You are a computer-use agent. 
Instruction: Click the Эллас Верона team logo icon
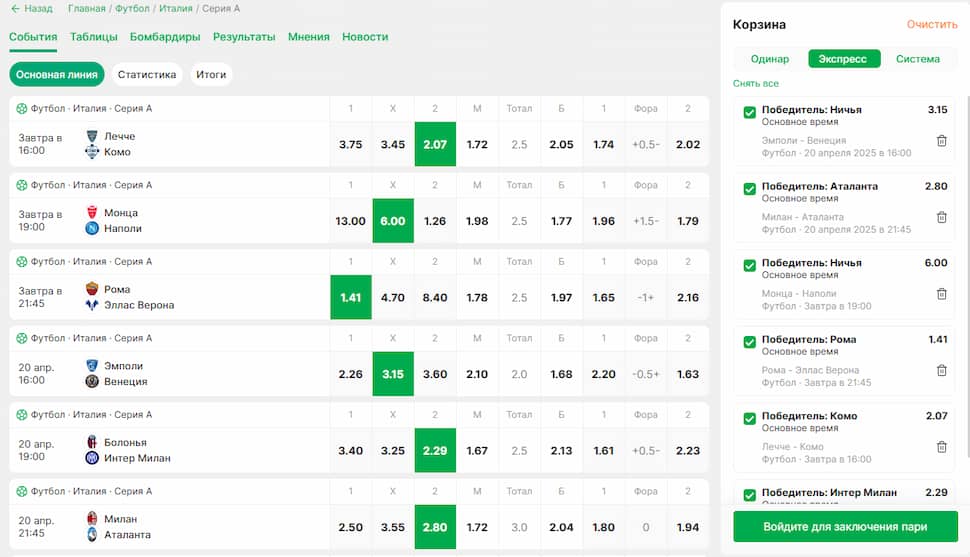[92, 304]
